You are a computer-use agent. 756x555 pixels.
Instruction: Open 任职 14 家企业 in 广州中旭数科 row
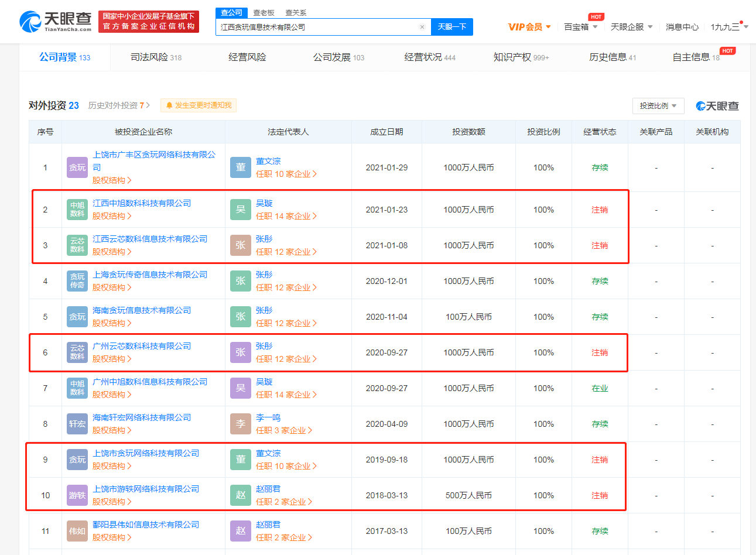[x=286, y=395]
